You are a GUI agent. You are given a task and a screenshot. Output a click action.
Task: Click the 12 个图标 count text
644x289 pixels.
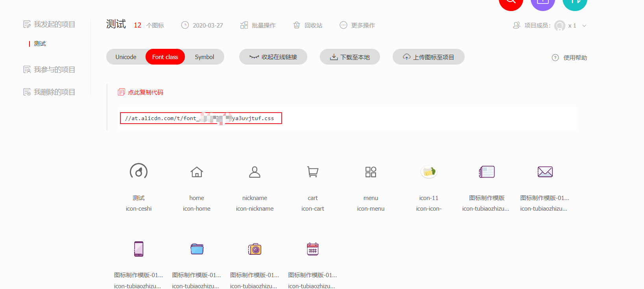149,25
